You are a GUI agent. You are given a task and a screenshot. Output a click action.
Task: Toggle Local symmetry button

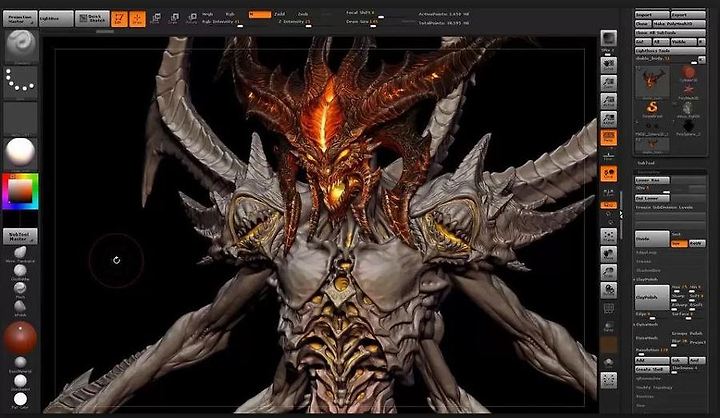609,174
